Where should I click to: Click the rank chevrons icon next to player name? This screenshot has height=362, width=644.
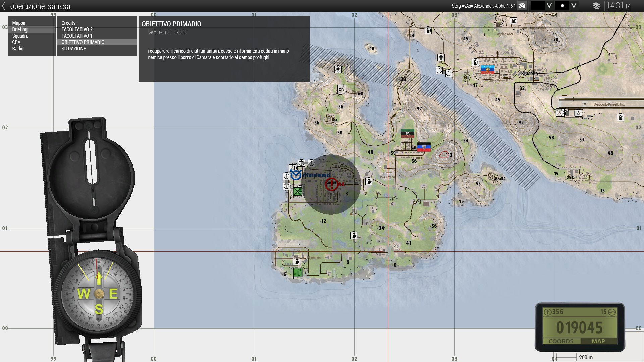click(x=522, y=6)
